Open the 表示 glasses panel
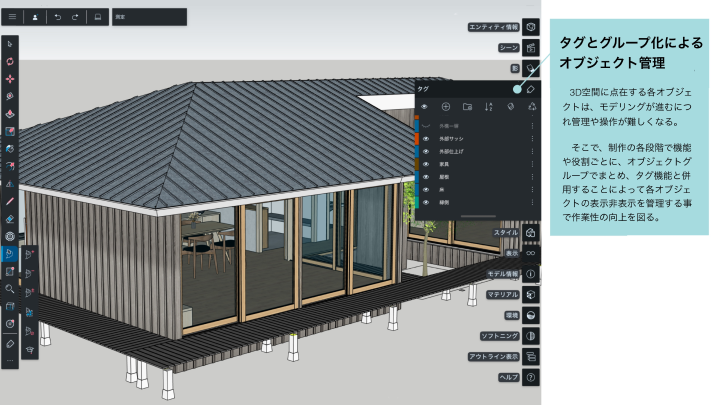 point(531,253)
